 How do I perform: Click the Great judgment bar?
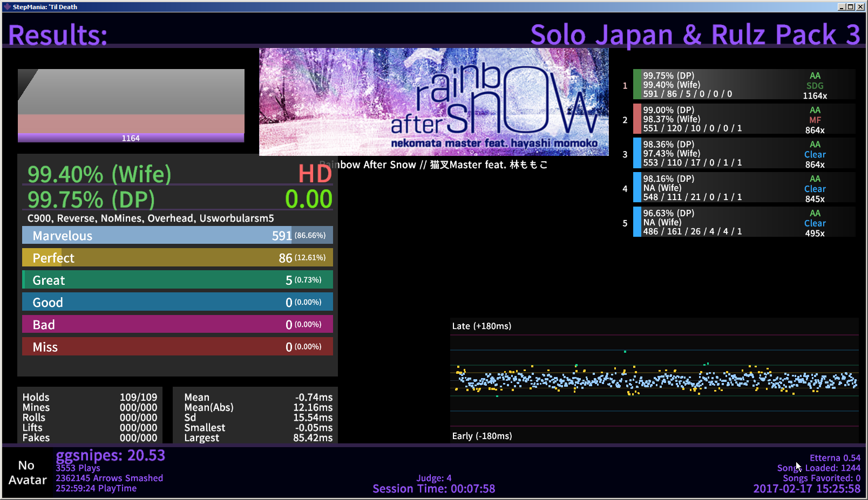pos(177,280)
